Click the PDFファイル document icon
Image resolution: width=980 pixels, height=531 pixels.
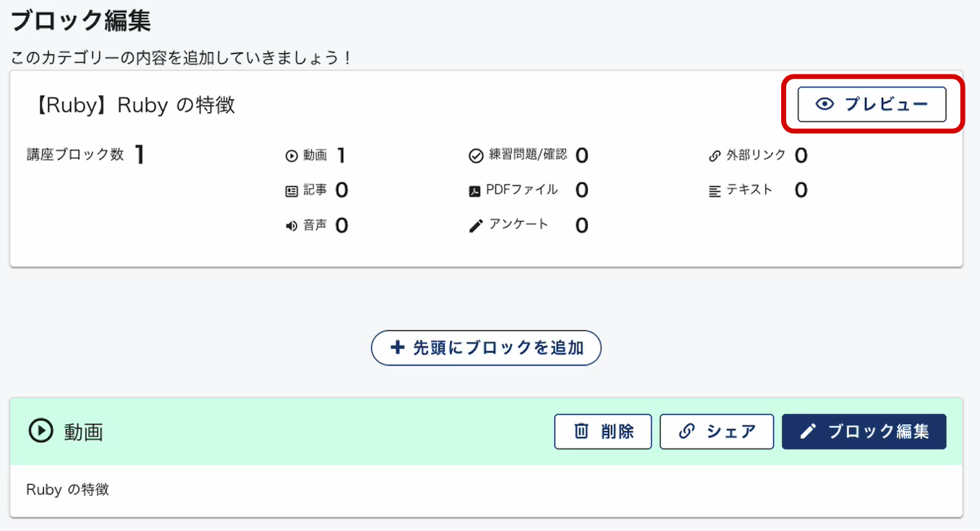coord(475,192)
